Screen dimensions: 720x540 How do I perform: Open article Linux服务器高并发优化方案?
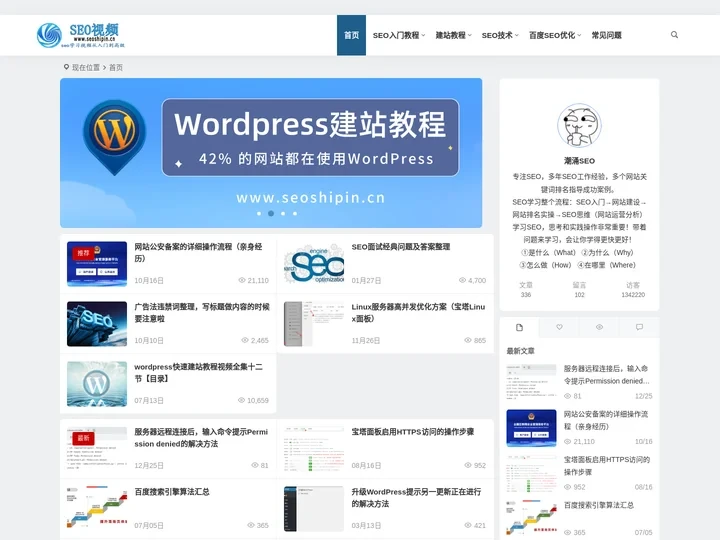pos(418,313)
